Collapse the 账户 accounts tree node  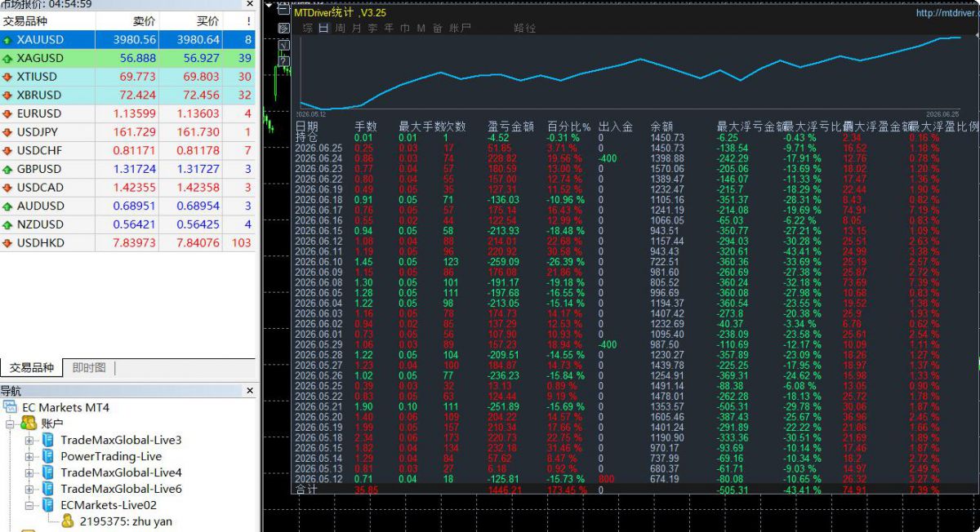11,424
